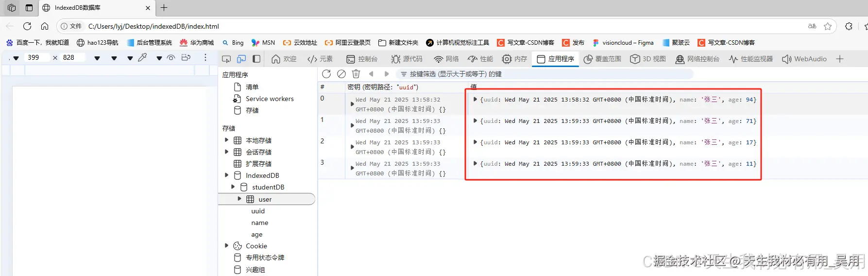Go to browser home page
868x276 pixels.
45,26
